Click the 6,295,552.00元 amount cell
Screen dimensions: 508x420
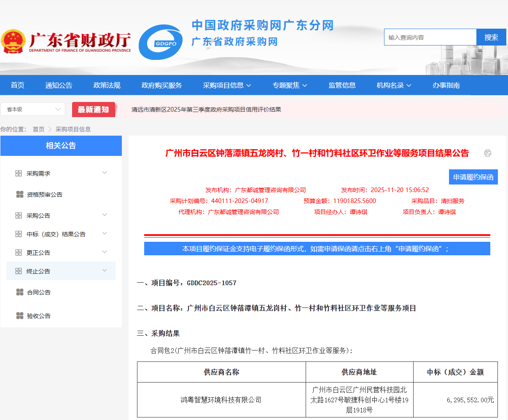456,400
